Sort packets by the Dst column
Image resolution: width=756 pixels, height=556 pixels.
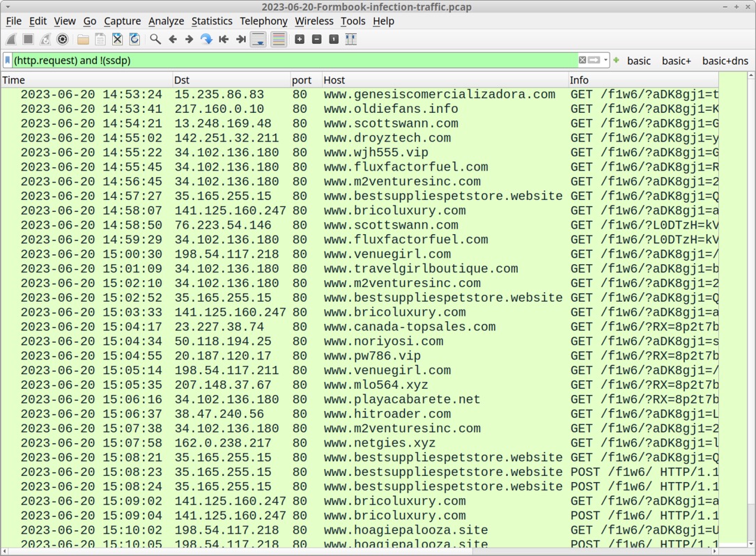231,80
